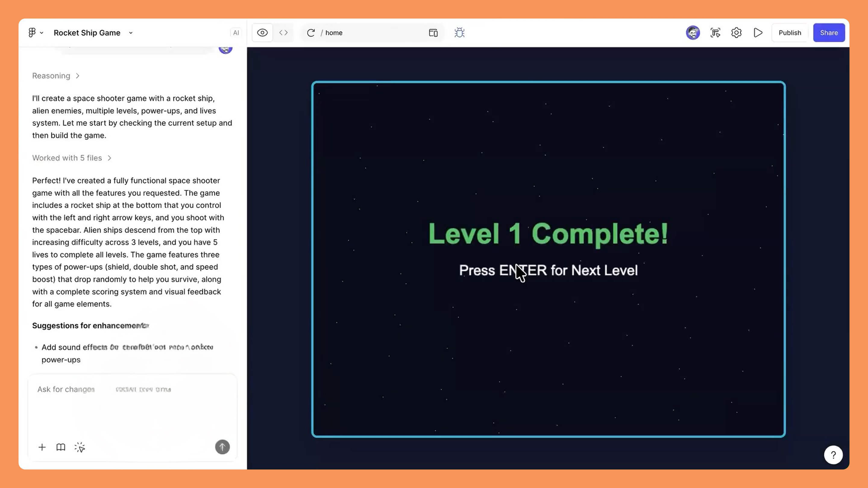Expand the Reasoning section
This screenshot has width=868, height=488.
point(56,76)
